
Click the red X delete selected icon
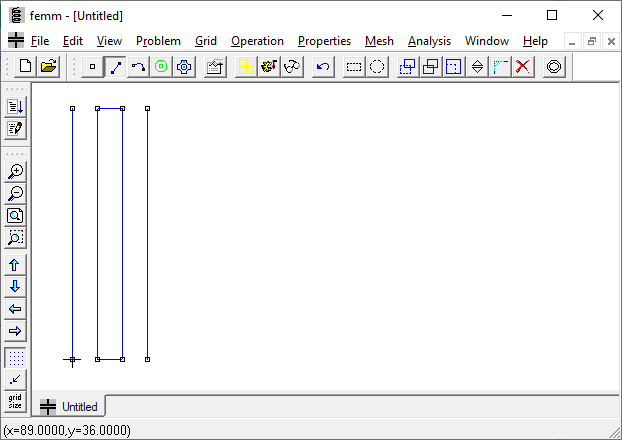point(522,67)
